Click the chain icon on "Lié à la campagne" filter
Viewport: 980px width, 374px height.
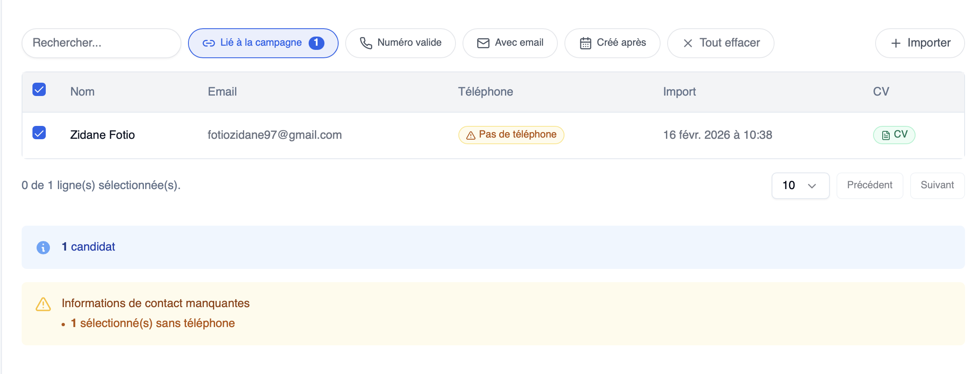pyautogui.click(x=208, y=43)
